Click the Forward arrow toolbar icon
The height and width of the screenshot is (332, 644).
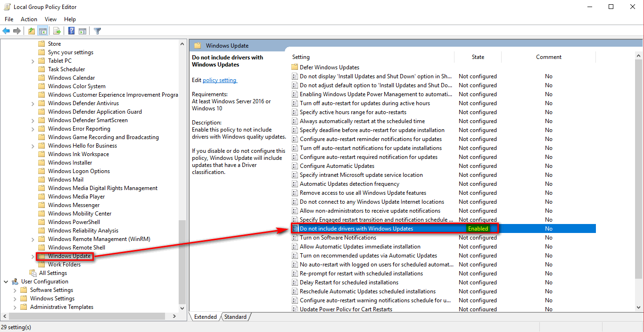click(17, 31)
